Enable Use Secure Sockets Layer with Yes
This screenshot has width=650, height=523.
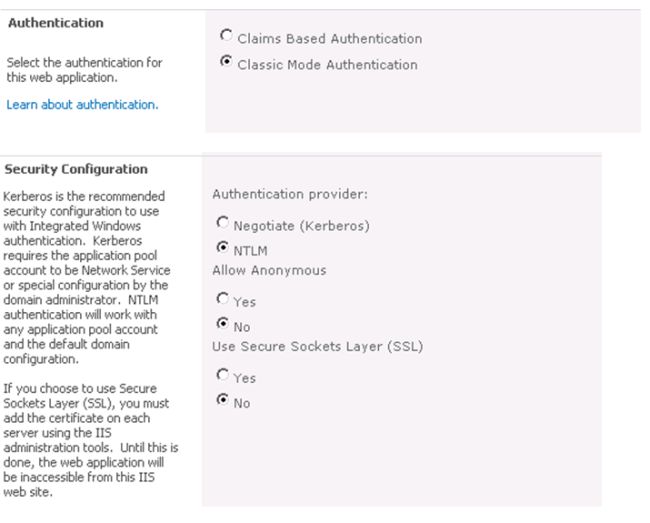[x=223, y=375]
